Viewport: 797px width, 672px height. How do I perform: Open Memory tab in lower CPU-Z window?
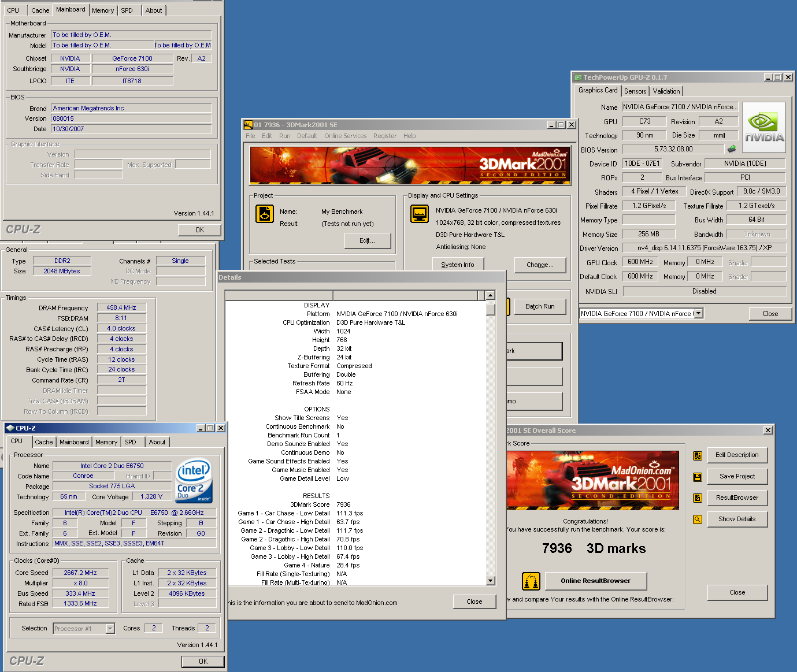(x=106, y=442)
